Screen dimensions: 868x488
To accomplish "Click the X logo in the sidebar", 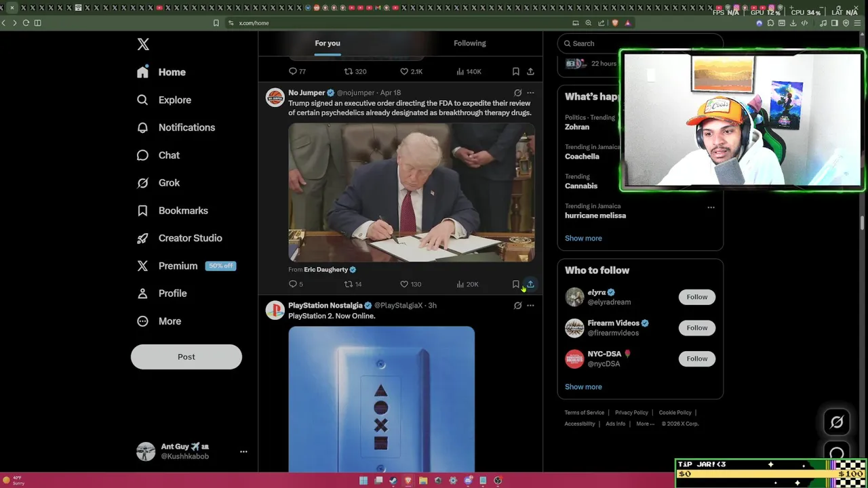I will (x=143, y=44).
